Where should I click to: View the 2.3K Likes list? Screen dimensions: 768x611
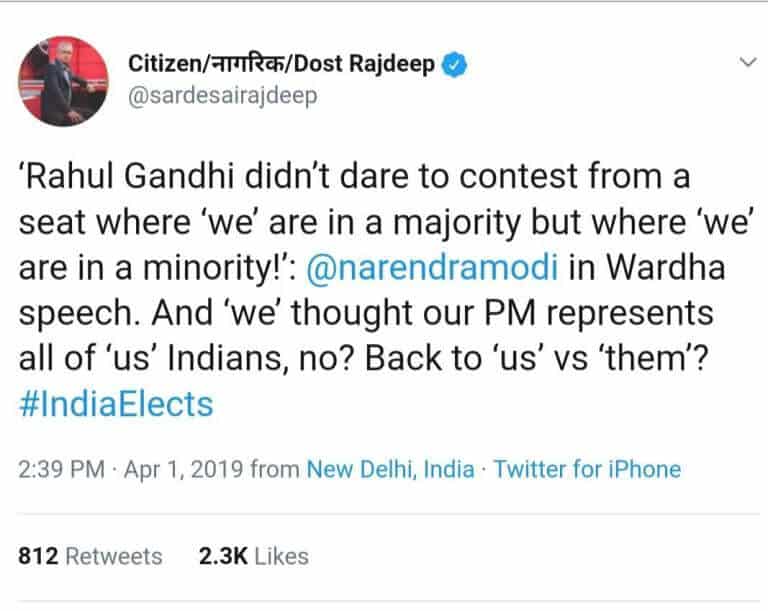click(254, 556)
